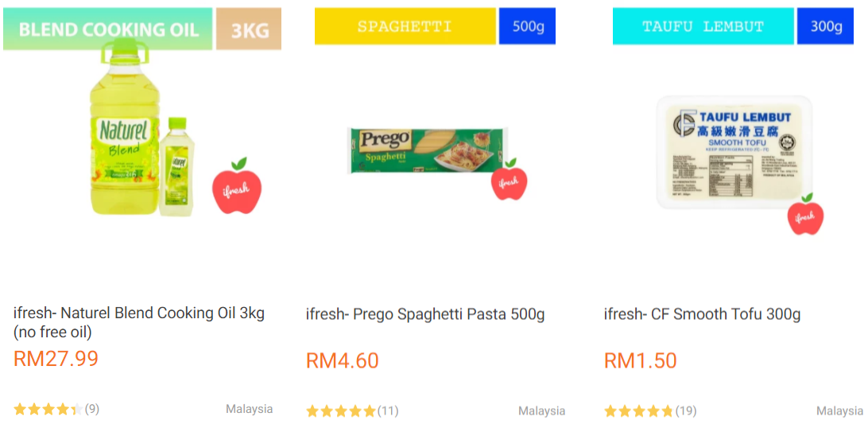Image resolution: width=868 pixels, height=428 pixels.
Task: Click the RM1.50 price
Action: tap(641, 360)
